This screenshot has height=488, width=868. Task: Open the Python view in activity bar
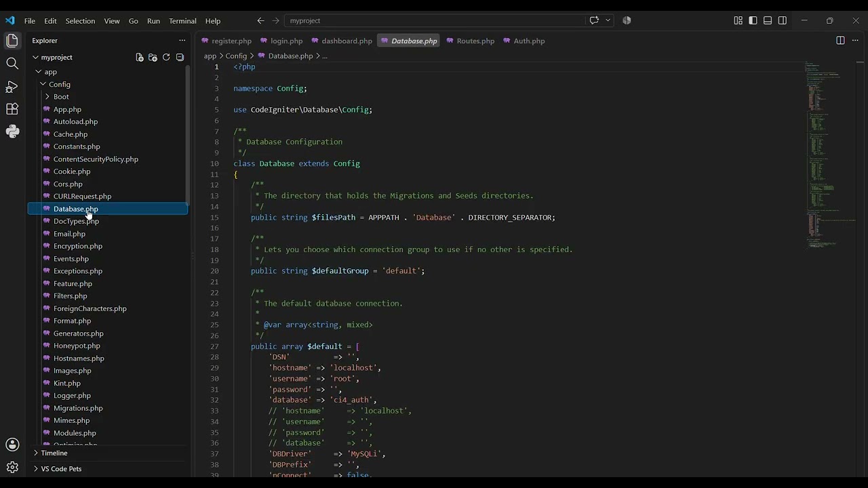click(12, 131)
